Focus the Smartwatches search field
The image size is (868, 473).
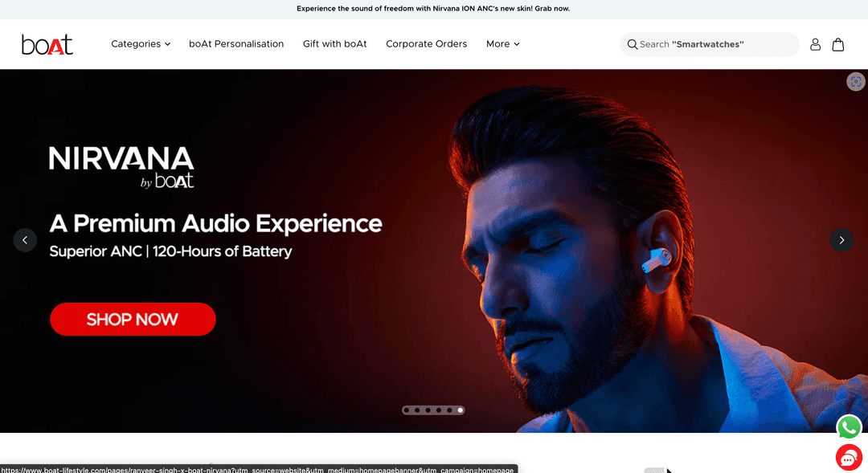(x=709, y=44)
